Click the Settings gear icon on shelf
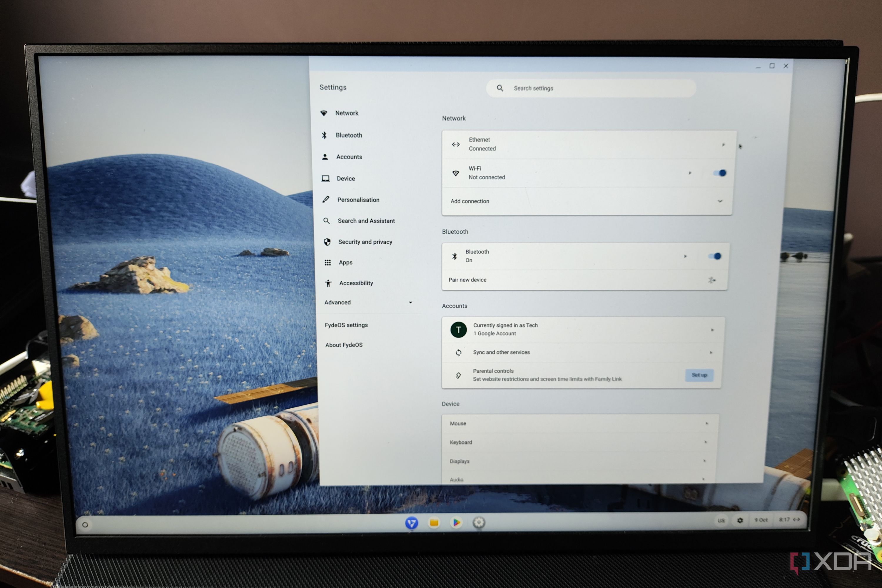Viewport: 882px width, 588px height. 479,522
